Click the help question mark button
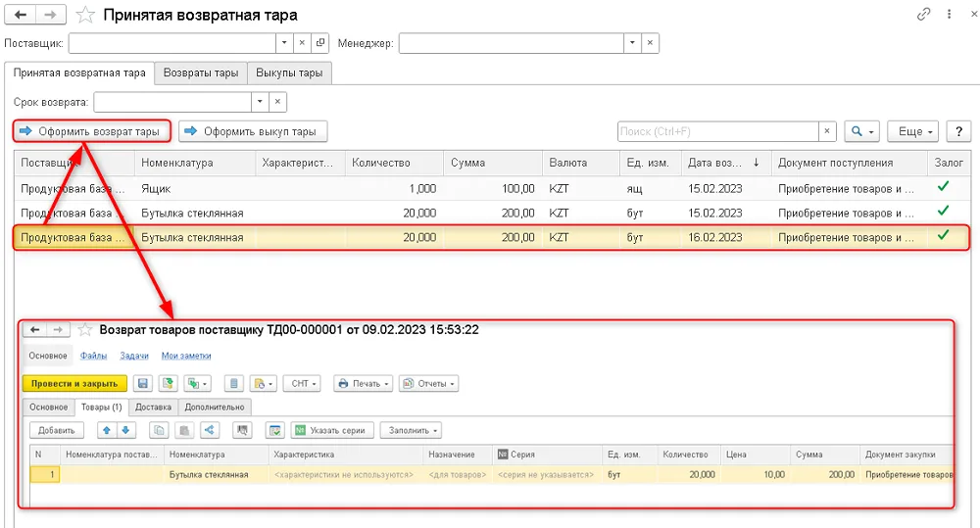The image size is (980, 528). (958, 132)
